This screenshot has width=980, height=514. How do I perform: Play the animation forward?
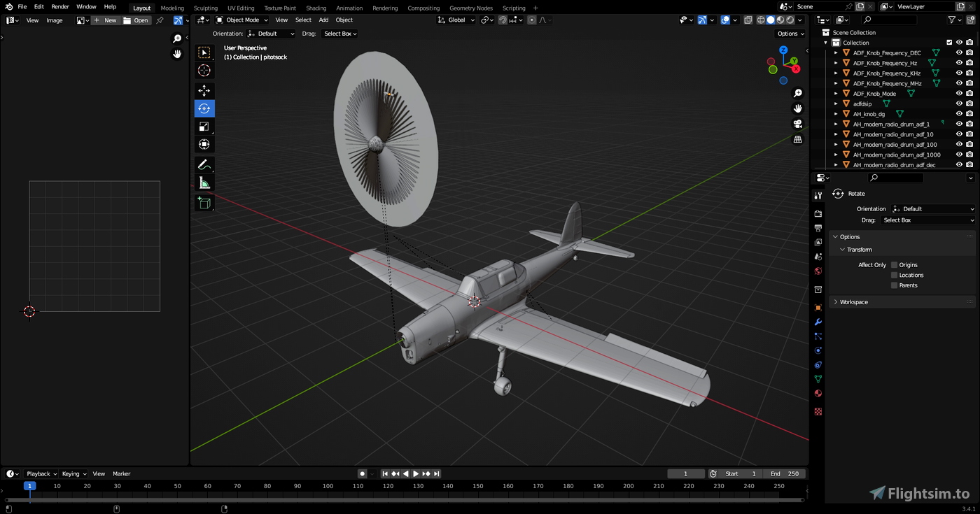(416, 474)
